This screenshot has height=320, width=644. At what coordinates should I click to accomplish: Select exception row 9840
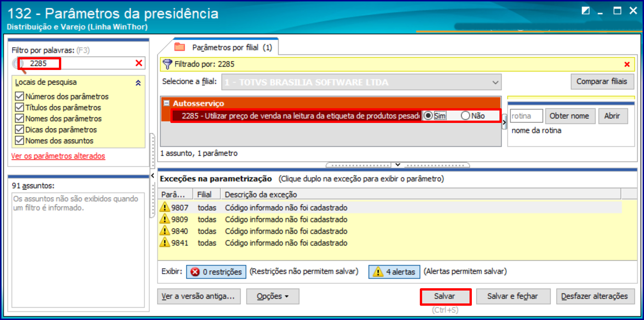[390, 231]
